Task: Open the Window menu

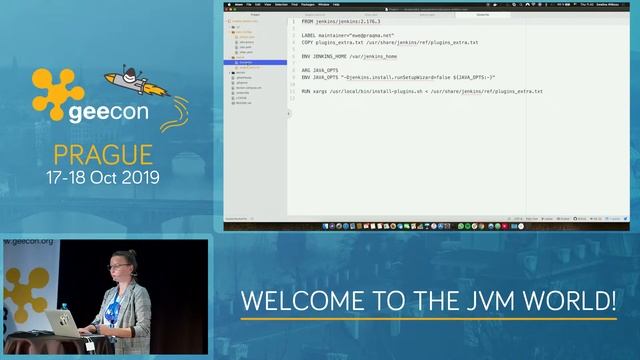Action: tap(324, 4)
